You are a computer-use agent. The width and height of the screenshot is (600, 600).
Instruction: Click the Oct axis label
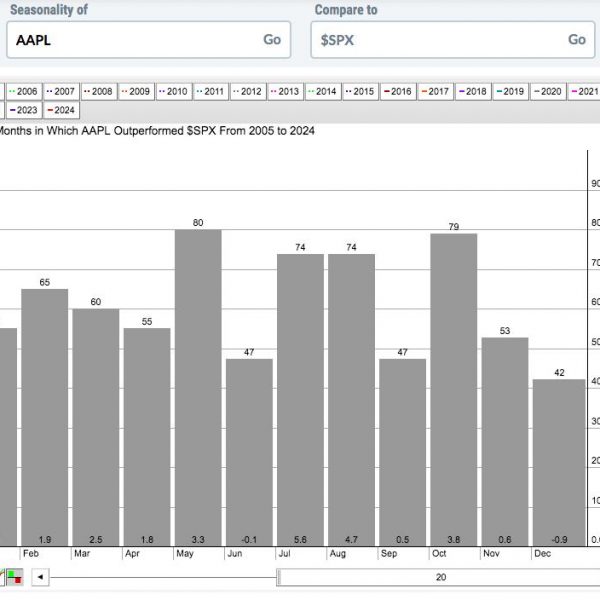(x=439, y=553)
